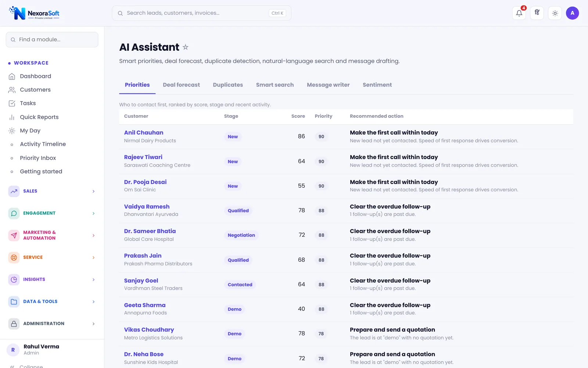The height and width of the screenshot is (368, 588).
Task: Focus the global search field
Action: click(x=201, y=13)
